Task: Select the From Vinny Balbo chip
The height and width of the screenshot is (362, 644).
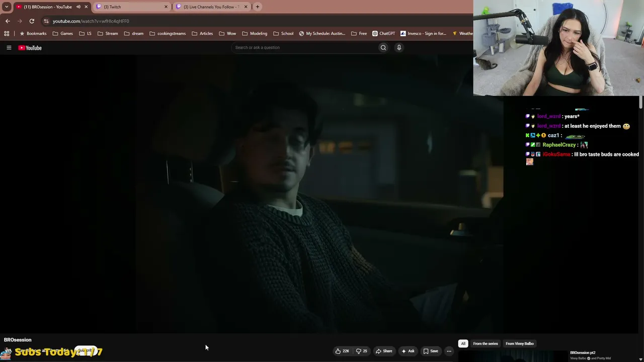Action: click(520, 344)
